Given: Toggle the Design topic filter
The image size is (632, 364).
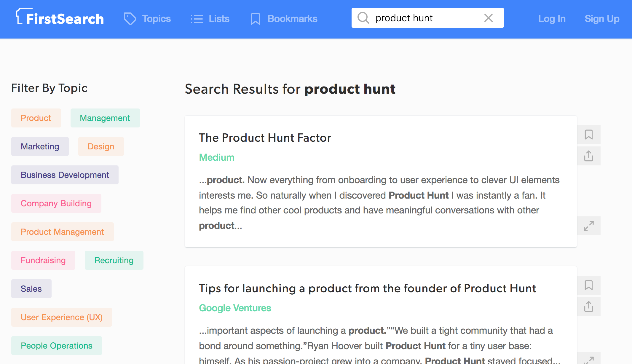Looking at the screenshot, I should click(101, 146).
